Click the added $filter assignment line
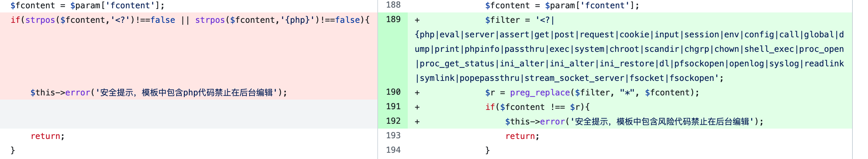 click(520, 20)
